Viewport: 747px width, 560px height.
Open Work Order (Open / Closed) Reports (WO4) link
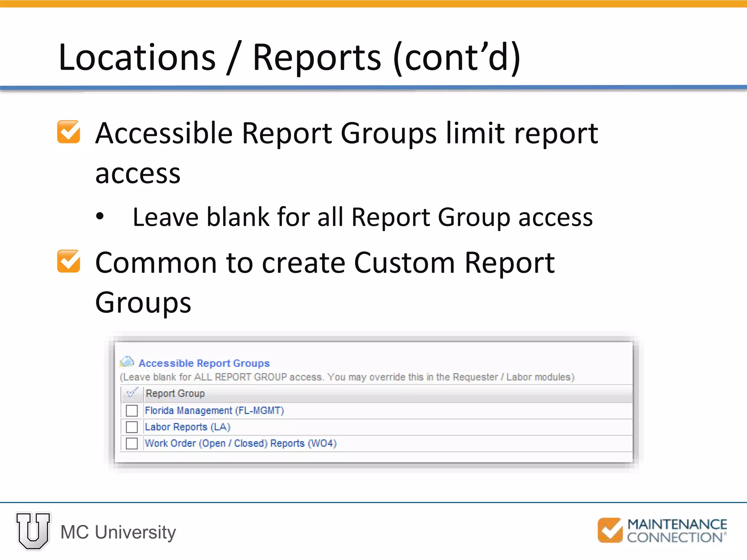coord(241,443)
